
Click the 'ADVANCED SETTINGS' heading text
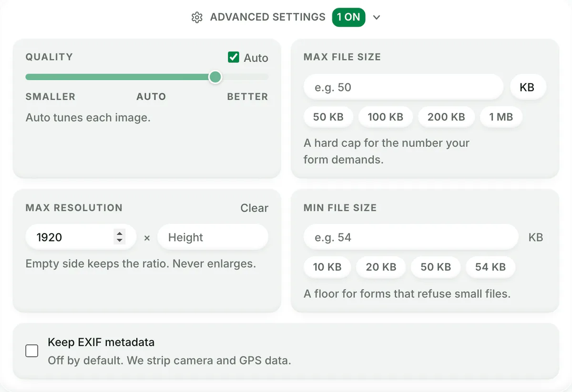pyautogui.click(x=268, y=17)
